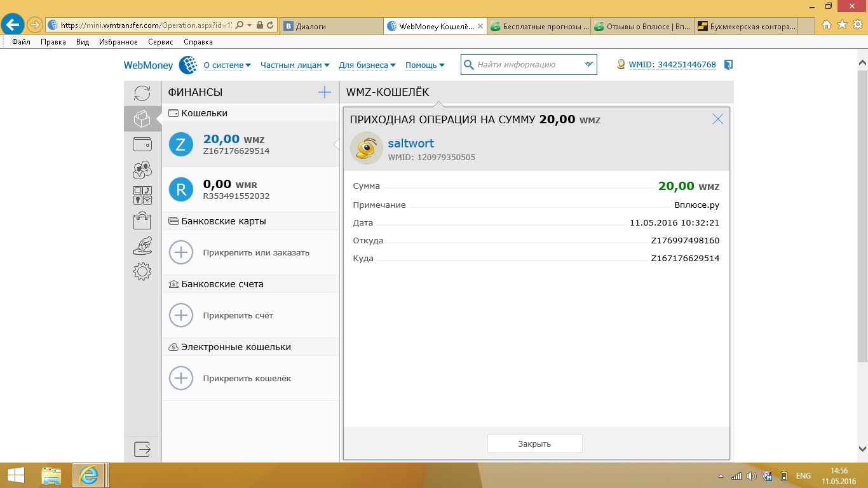Click the plus icon next to ФИНАНСЫ

pos(325,92)
